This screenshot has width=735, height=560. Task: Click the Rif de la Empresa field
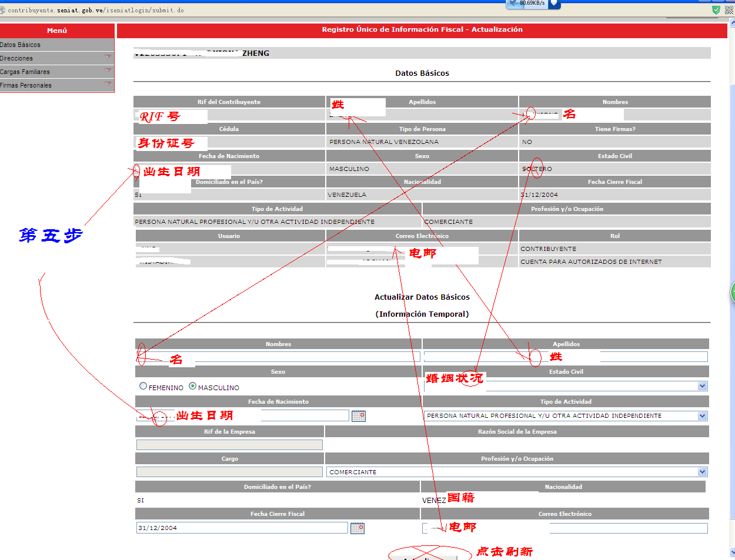(229, 445)
